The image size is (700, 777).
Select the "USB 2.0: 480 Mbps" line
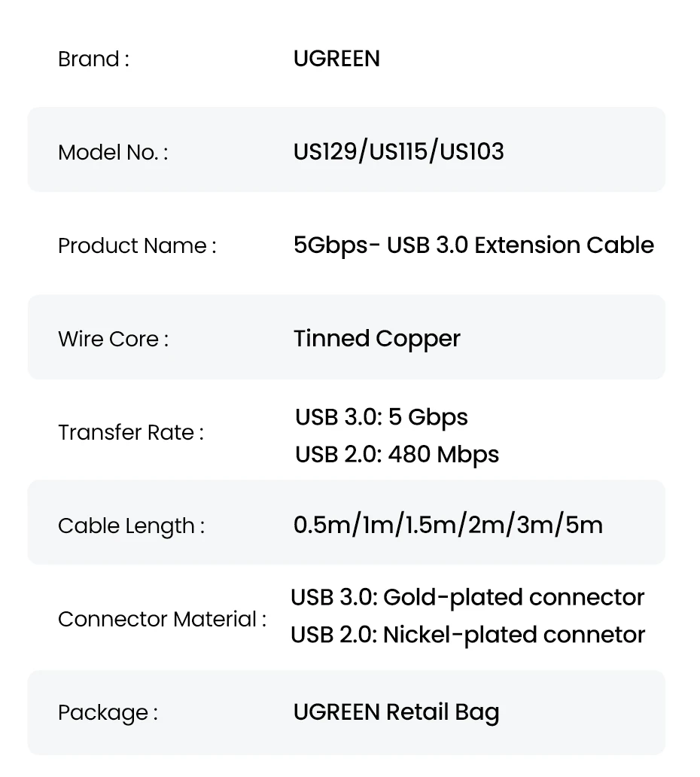click(397, 454)
